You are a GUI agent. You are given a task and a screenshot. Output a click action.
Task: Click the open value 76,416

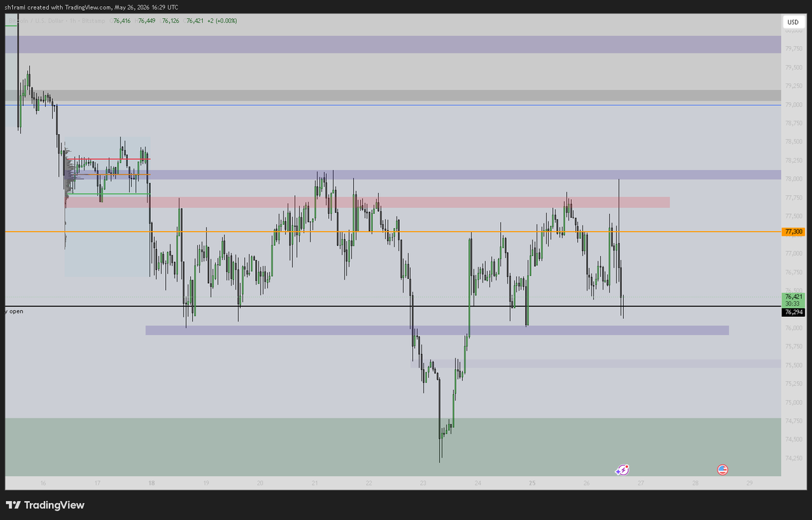click(x=122, y=21)
